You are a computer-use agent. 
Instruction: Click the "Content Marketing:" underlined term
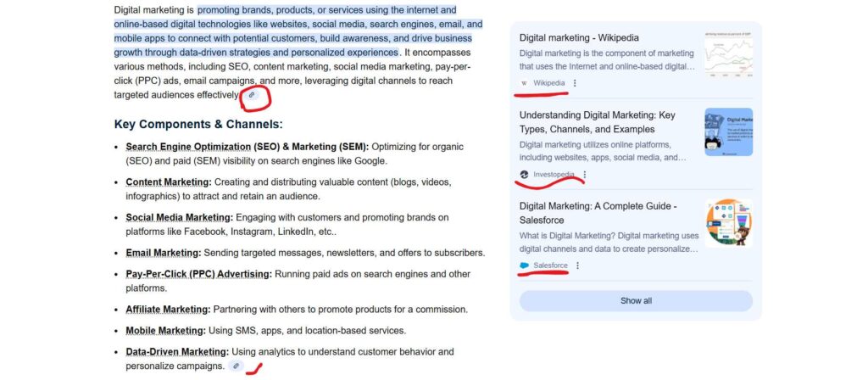(169, 182)
